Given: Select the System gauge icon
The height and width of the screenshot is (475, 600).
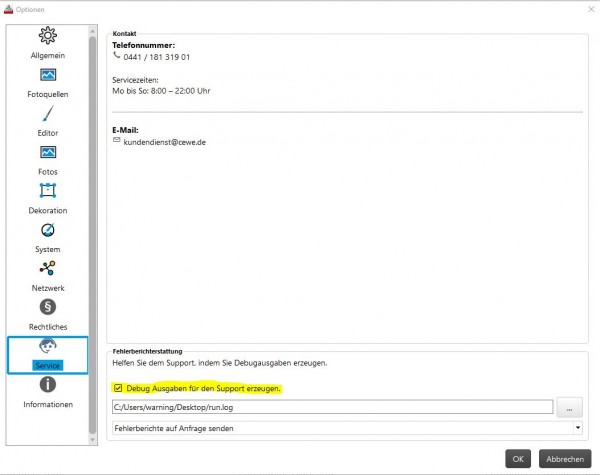Looking at the screenshot, I should [x=48, y=230].
